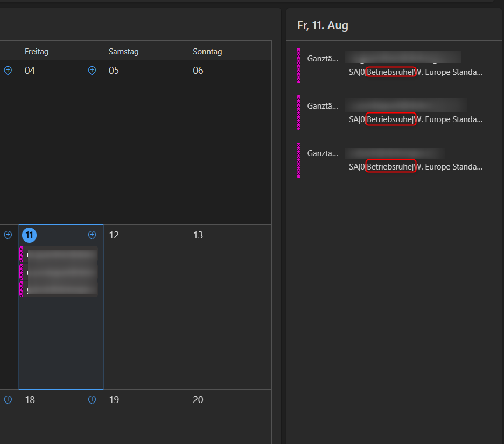Add an event using day 11's plus icon
Screen dimensions: 504x444
click(x=92, y=235)
